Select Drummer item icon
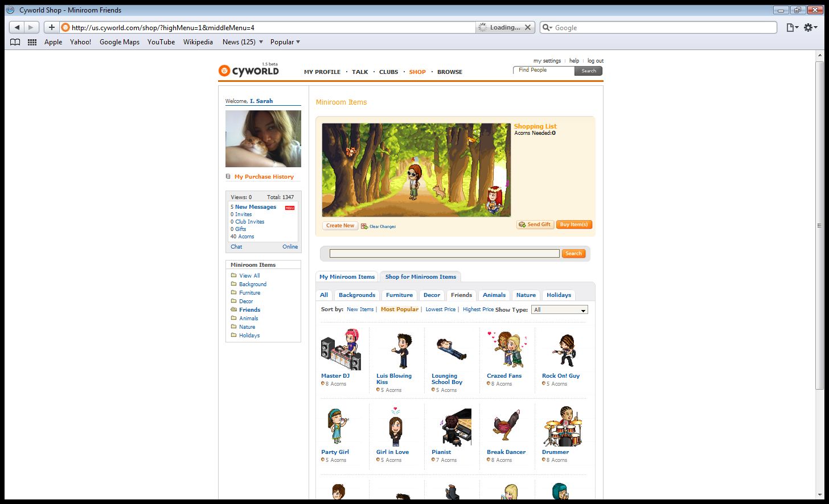 [563, 427]
